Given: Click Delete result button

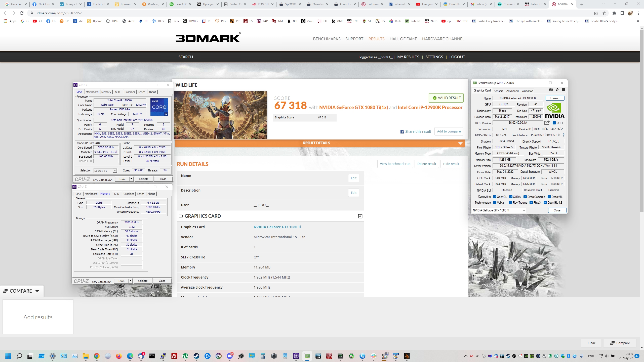Looking at the screenshot, I should click(427, 164).
